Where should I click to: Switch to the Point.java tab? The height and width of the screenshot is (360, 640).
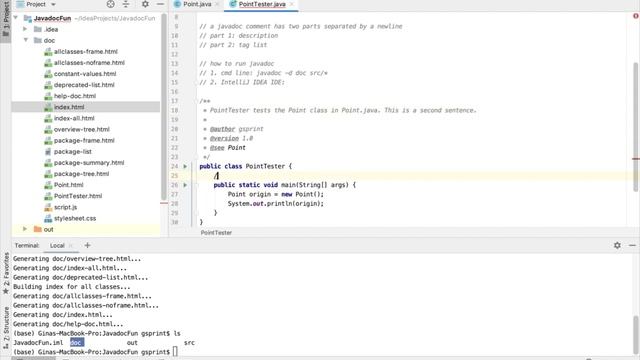197,4
